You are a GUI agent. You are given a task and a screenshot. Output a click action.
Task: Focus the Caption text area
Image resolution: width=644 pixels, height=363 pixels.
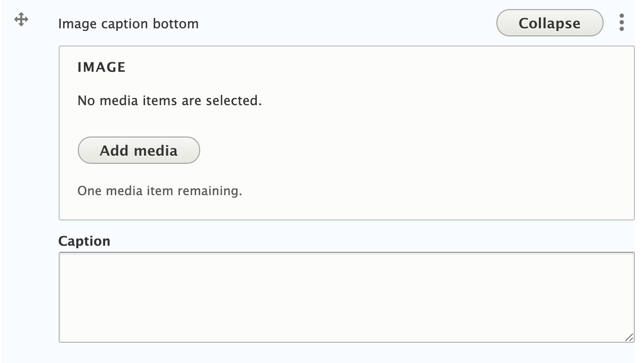(x=346, y=297)
